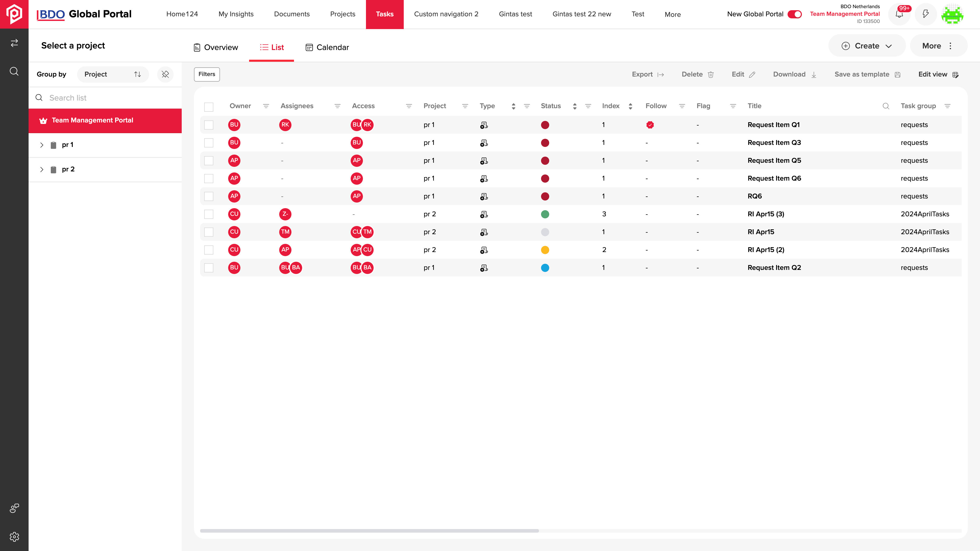Screen dimensions: 980x551
Task: Open the notifications bell icon
Action: (899, 14)
